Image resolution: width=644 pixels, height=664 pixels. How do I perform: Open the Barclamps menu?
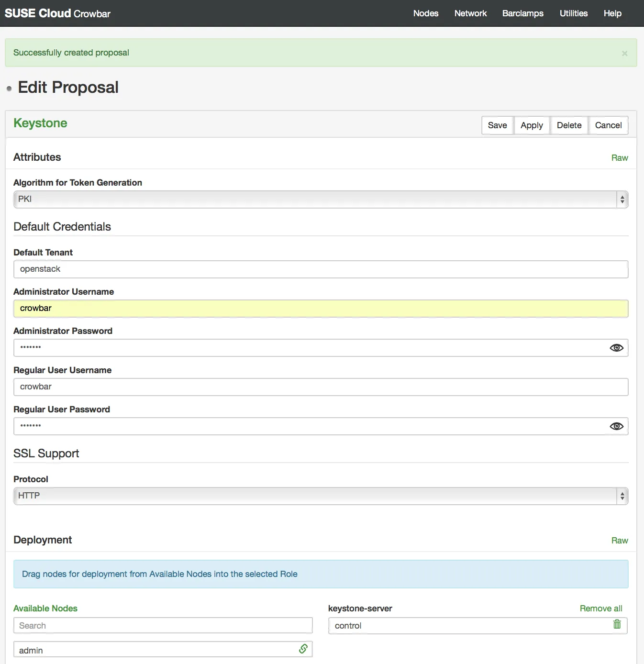(522, 13)
